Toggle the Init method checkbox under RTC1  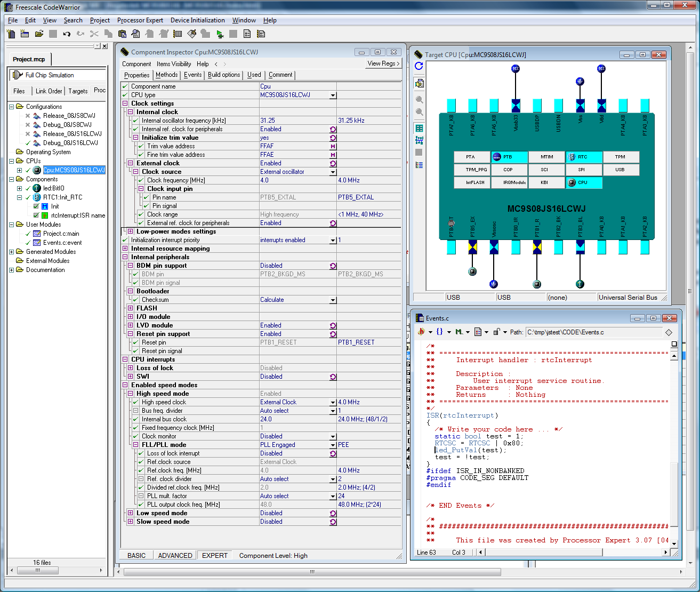[x=36, y=206]
